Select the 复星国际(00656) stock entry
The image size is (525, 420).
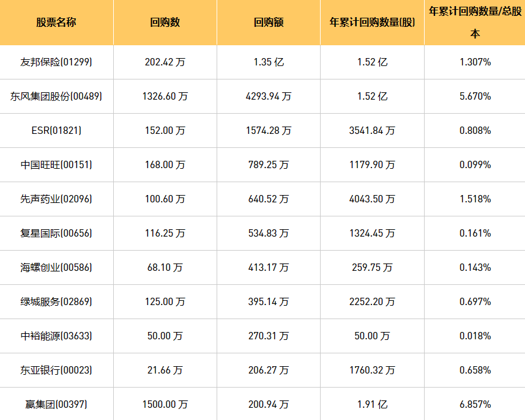(x=56, y=233)
